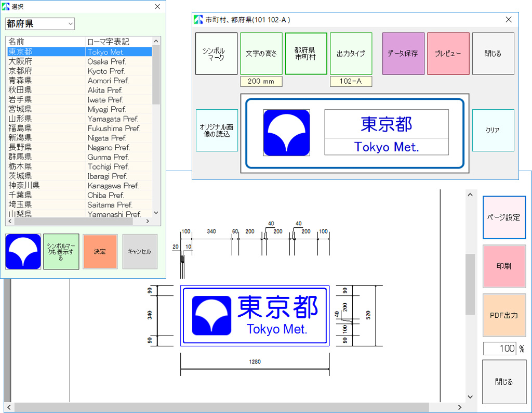Click the クリア button
Viewport: 532px width, 413px height.
[x=493, y=131]
